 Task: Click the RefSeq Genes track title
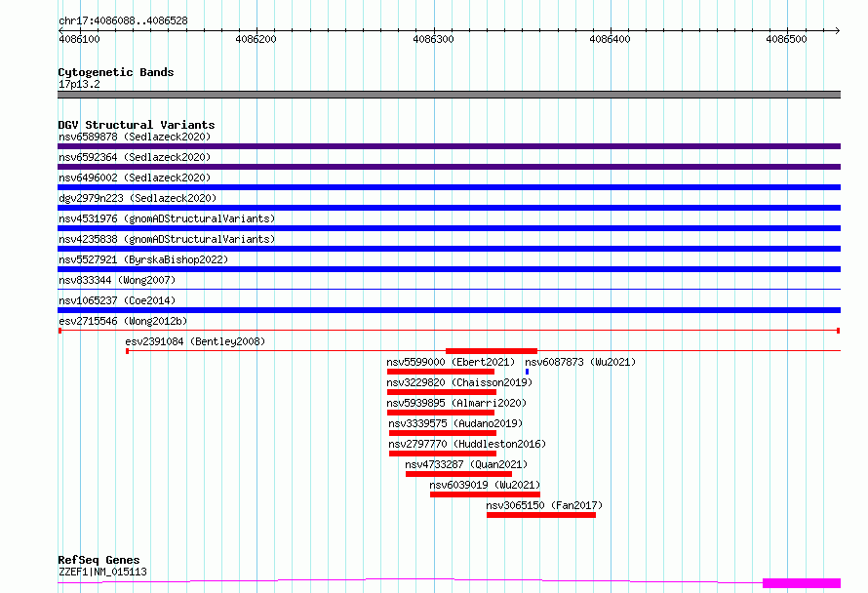pyautogui.click(x=99, y=560)
